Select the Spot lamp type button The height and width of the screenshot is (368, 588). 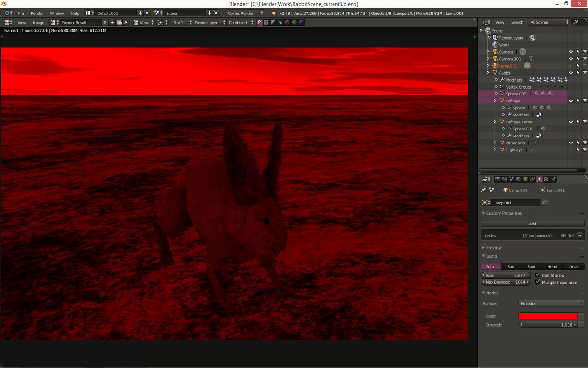531,266
